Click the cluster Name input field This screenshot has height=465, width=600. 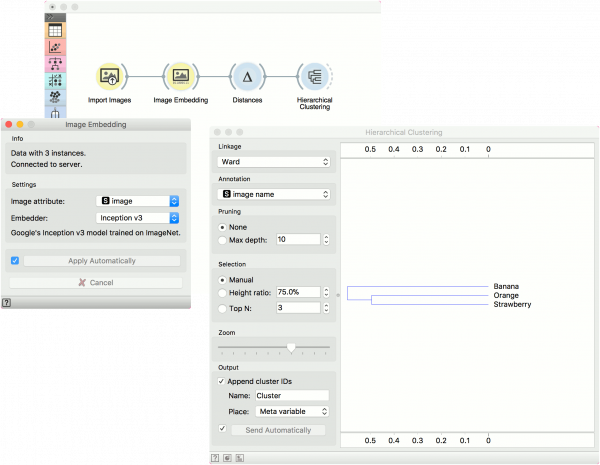coord(292,396)
